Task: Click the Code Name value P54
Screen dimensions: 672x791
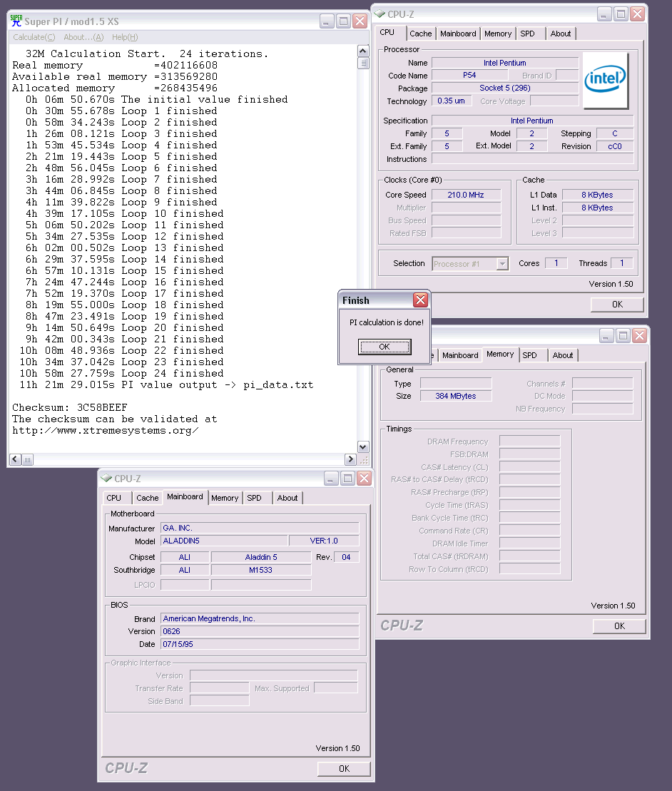Action: (x=469, y=75)
